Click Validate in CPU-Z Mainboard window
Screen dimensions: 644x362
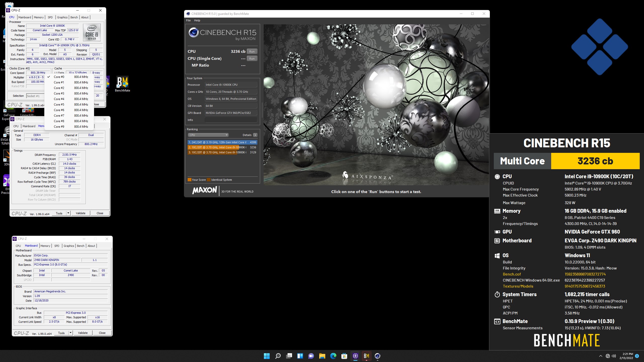click(83, 333)
